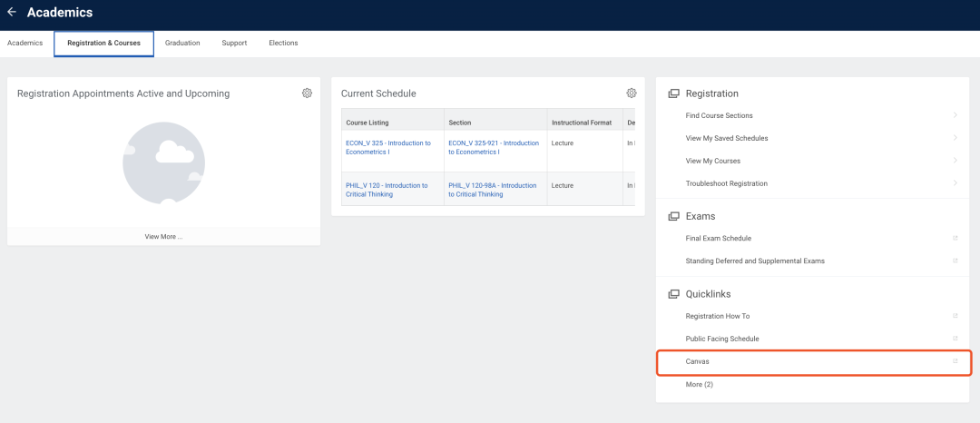Expand Find Course Sections chevron
The width and height of the screenshot is (980, 423).
(955, 115)
